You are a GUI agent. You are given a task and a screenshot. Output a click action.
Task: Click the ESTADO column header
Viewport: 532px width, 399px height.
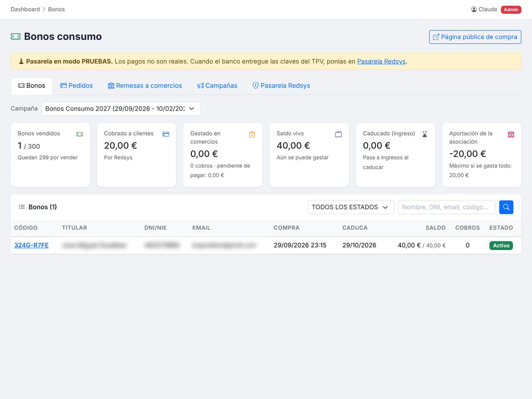[x=501, y=228]
